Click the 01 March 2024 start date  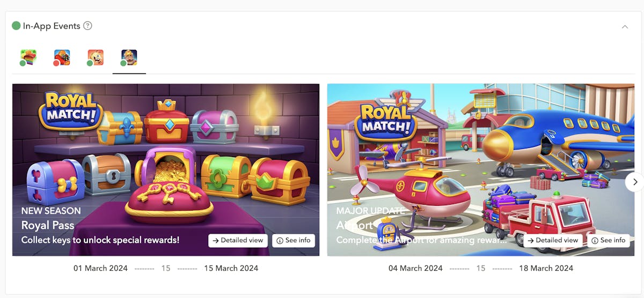click(101, 268)
